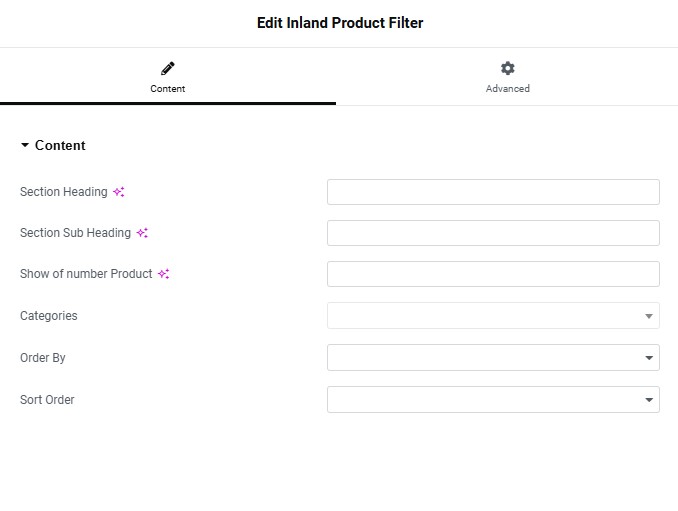The width and height of the screenshot is (678, 511).
Task: Click inside the Order By select box
Action: [x=493, y=358]
